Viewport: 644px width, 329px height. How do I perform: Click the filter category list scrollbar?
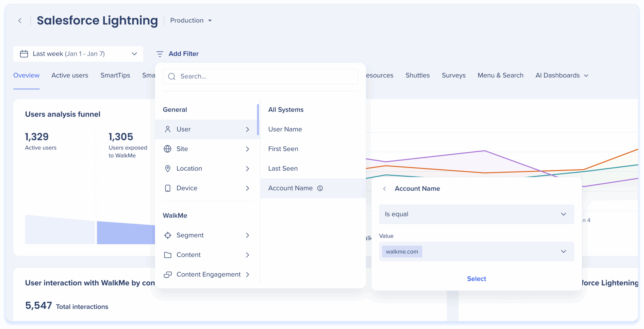coord(258,120)
